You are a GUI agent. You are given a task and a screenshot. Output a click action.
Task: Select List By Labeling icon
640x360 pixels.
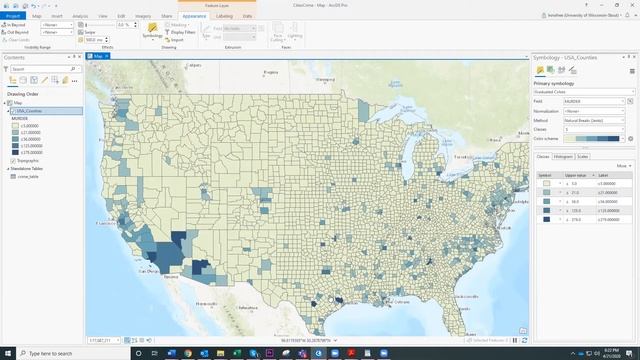[x=65, y=80]
